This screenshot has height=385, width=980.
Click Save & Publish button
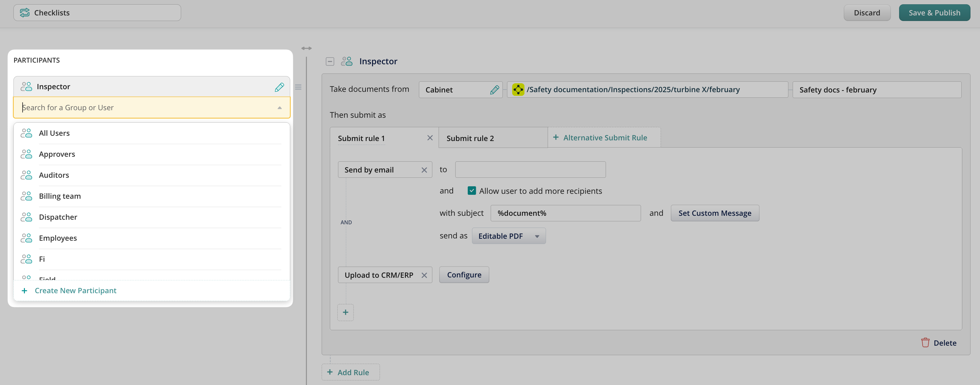point(934,12)
